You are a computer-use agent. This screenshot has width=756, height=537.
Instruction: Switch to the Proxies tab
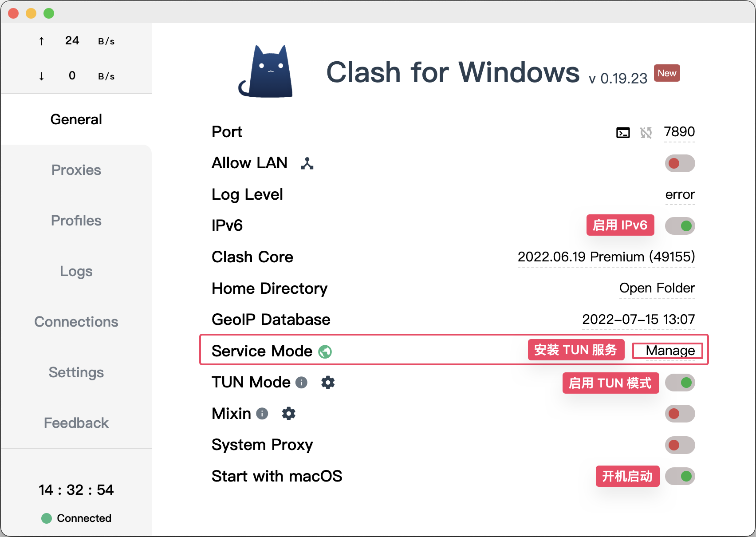[x=76, y=170]
